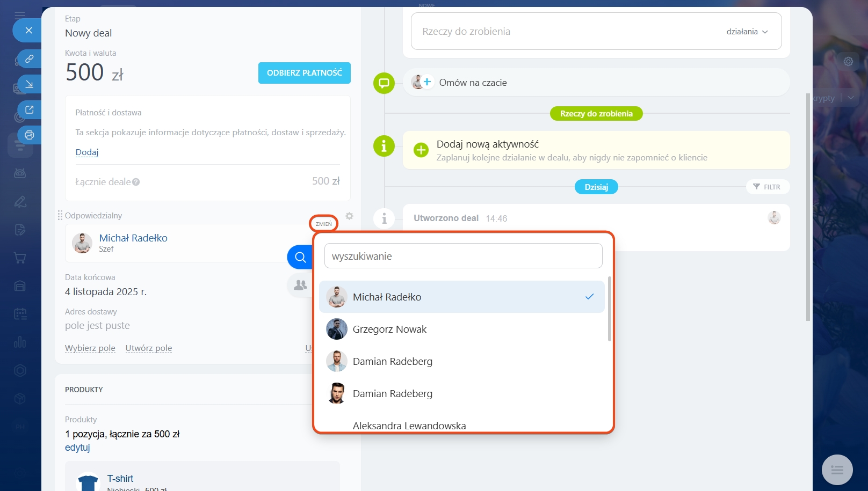This screenshot has width=868, height=491.
Task: Click the wyszukiwanie search field
Action: tap(463, 256)
